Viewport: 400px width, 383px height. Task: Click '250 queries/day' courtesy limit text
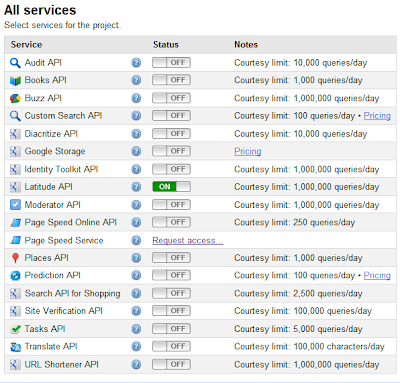point(324,222)
